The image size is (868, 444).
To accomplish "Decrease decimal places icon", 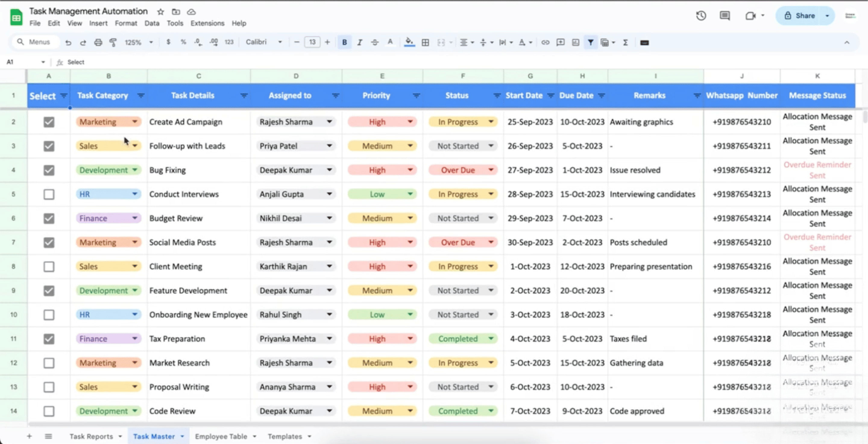I will point(198,42).
